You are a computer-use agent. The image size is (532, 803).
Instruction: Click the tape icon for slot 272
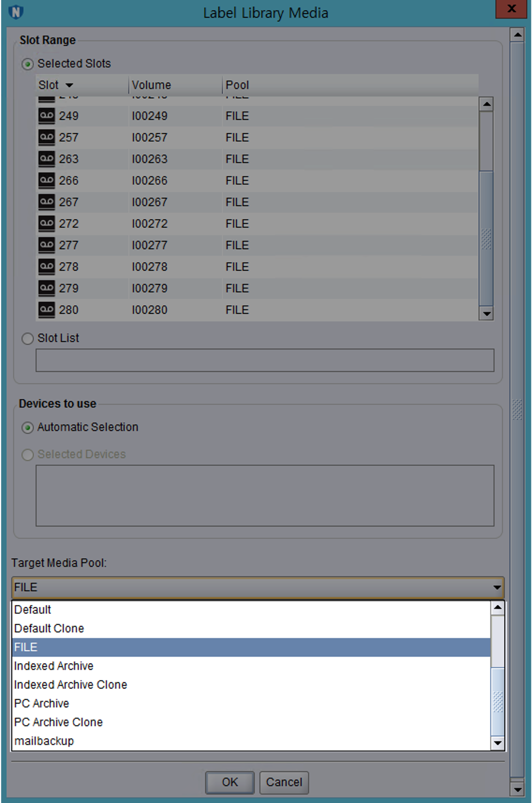[x=46, y=224]
